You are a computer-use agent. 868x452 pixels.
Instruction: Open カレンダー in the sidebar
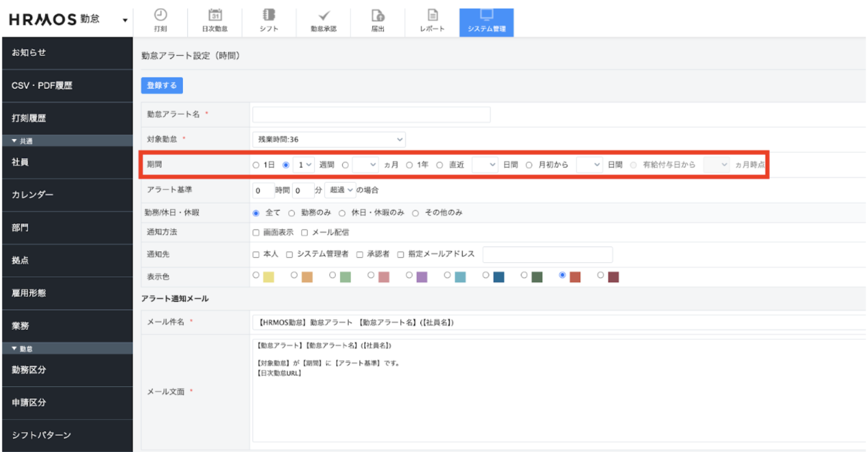tap(67, 195)
